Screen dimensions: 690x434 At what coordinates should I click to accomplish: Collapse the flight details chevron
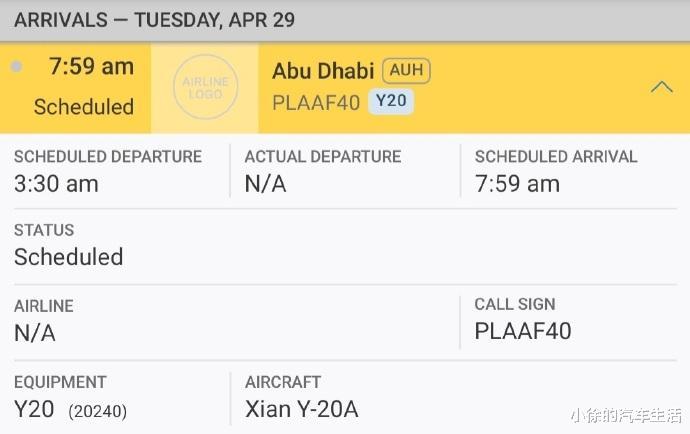pos(661,87)
